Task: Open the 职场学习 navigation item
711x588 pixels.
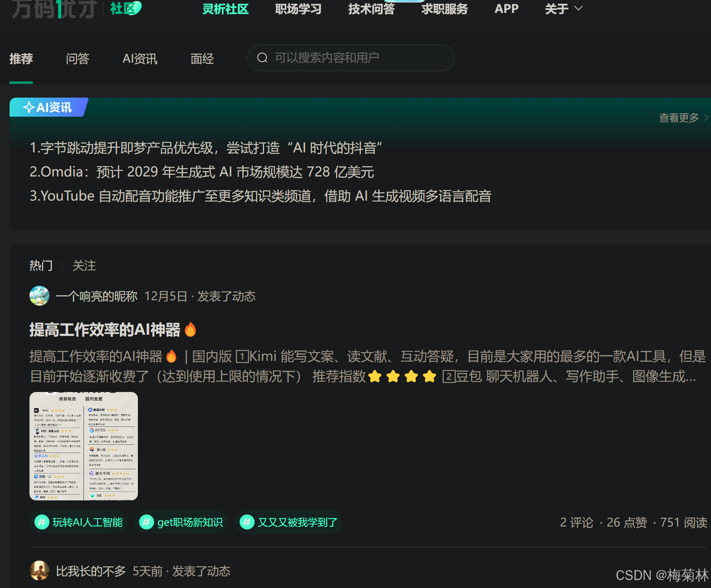Action: (x=299, y=9)
